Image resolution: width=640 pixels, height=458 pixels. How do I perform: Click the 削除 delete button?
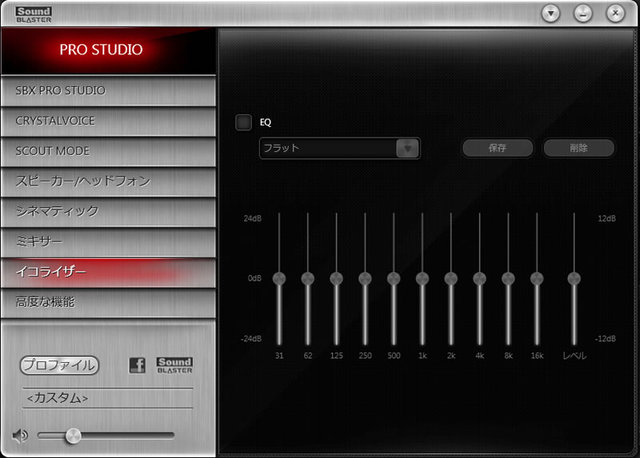(x=579, y=148)
